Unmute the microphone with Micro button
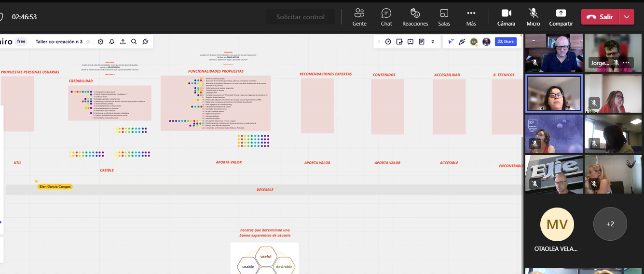 [533, 17]
